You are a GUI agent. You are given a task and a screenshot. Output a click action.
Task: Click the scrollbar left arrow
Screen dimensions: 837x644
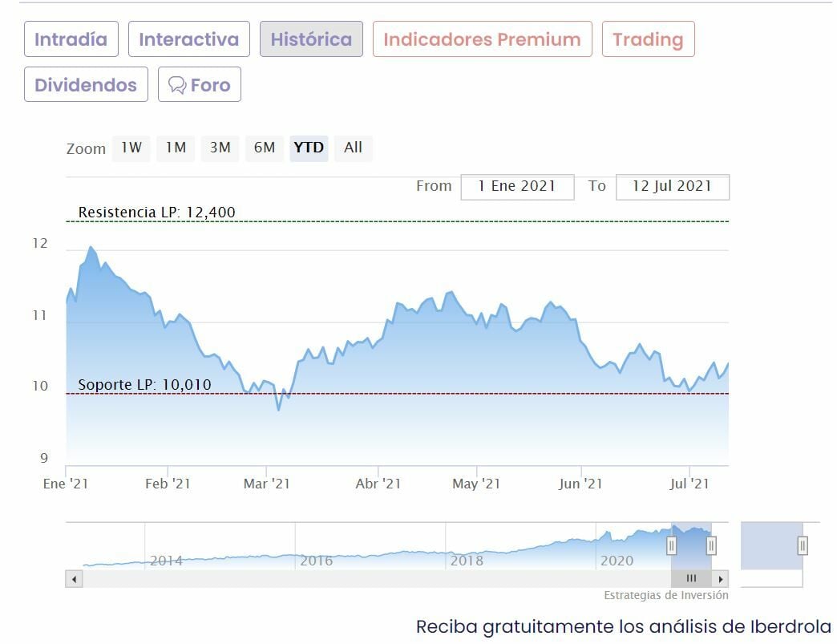74,578
